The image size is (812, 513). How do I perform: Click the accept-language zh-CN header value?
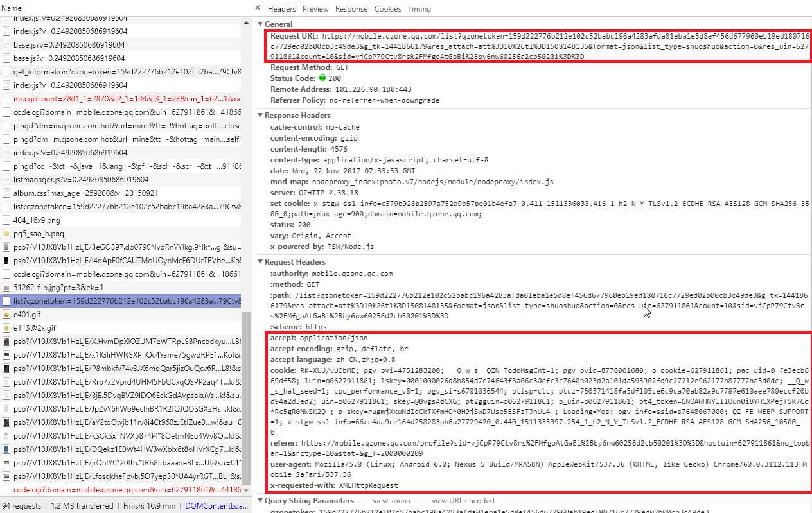point(366,360)
